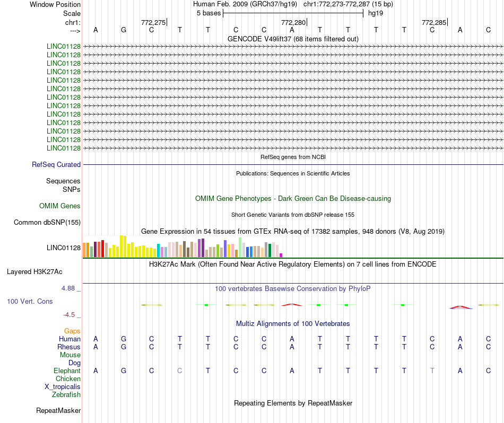This screenshot has height=423, width=504.
Task: Click the Scale label
Action: tap(72, 13)
